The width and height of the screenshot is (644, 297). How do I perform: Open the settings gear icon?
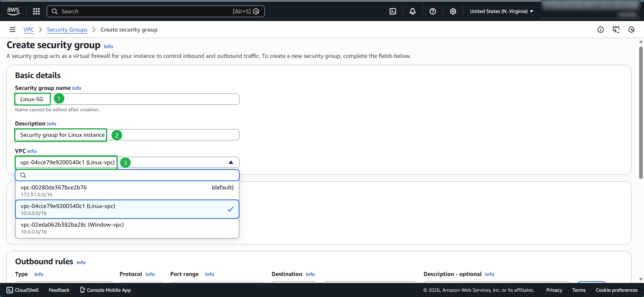pyautogui.click(x=453, y=11)
